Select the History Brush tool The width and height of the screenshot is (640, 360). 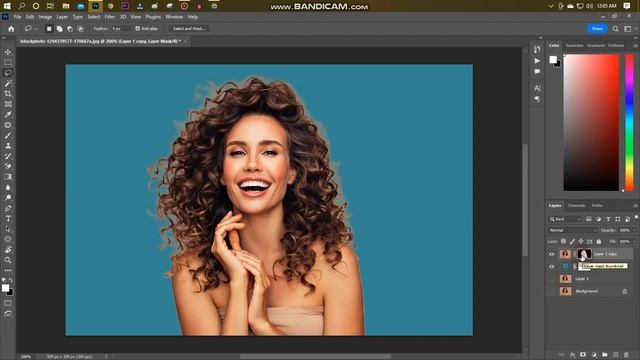coord(8,156)
